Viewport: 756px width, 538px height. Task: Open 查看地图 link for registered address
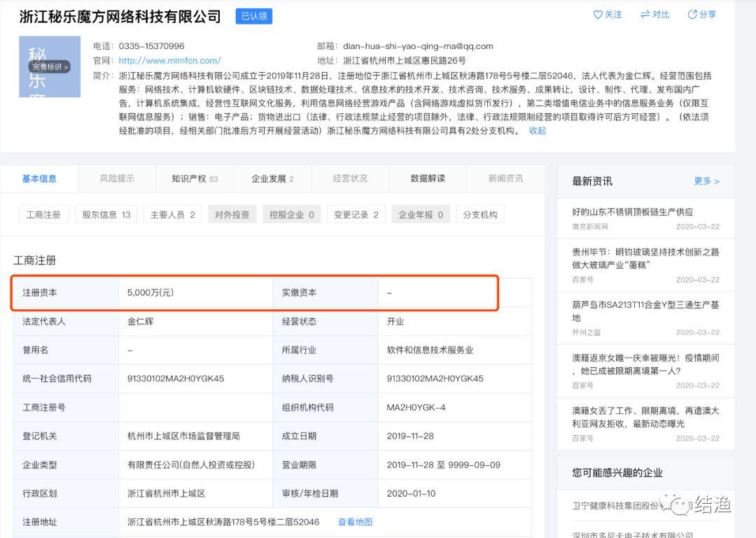point(355,522)
